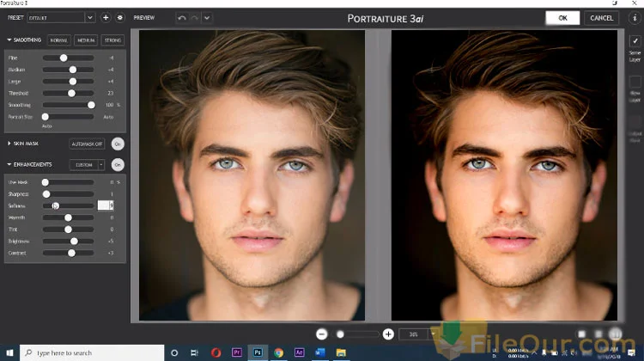Click the Fine slider handle
644x361 pixels.
point(64,58)
